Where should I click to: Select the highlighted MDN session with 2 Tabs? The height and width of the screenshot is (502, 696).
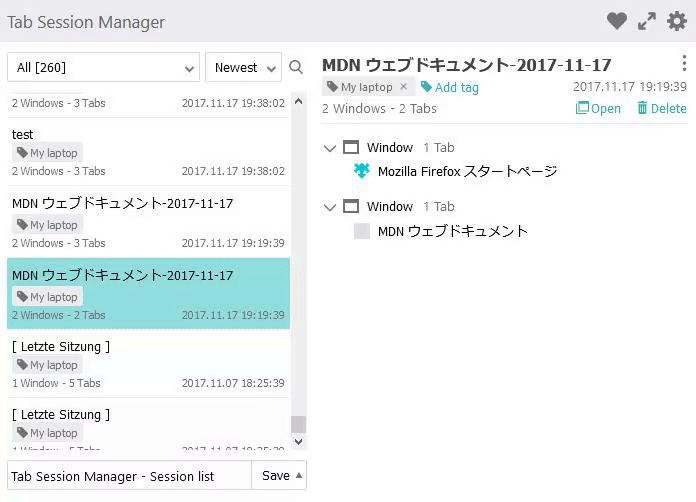pyautogui.click(x=148, y=293)
